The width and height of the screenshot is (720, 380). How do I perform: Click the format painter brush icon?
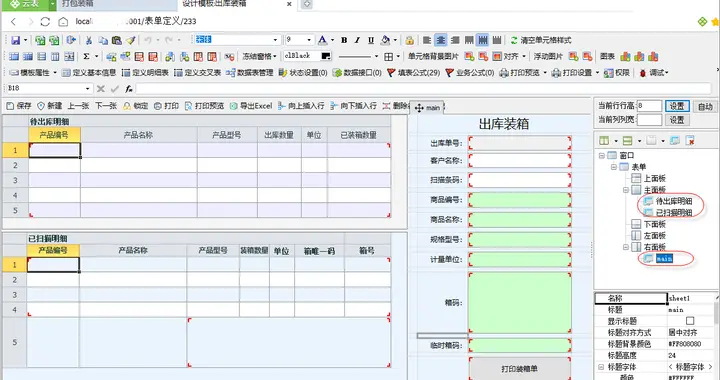(x=130, y=40)
